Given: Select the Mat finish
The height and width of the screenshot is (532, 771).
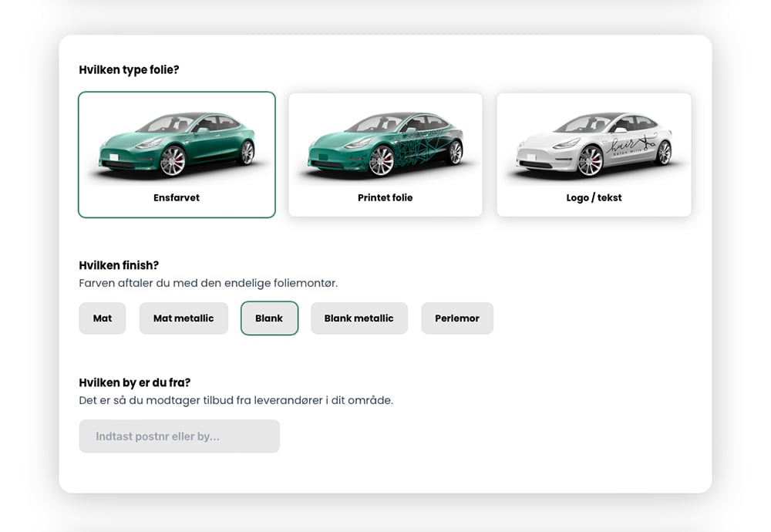Looking at the screenshot, I should (103, 318).
